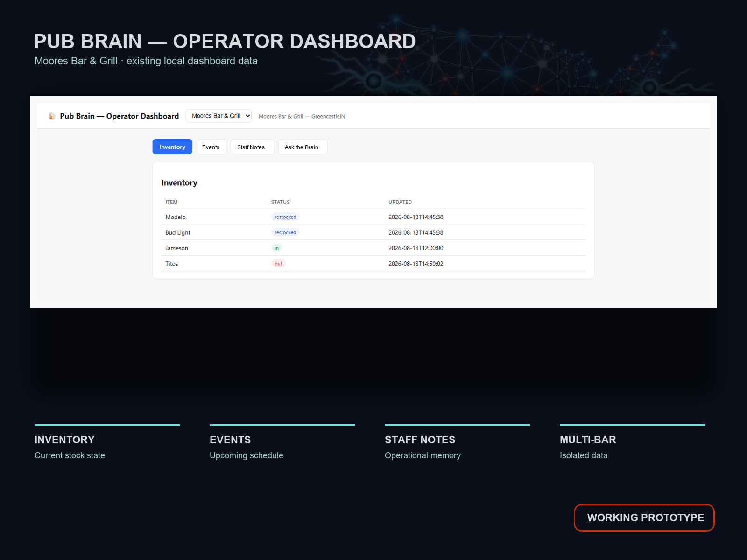The image size is (747, 560).
Task: Click Bud Light's updated timestamp
Action: pos(416,232)
